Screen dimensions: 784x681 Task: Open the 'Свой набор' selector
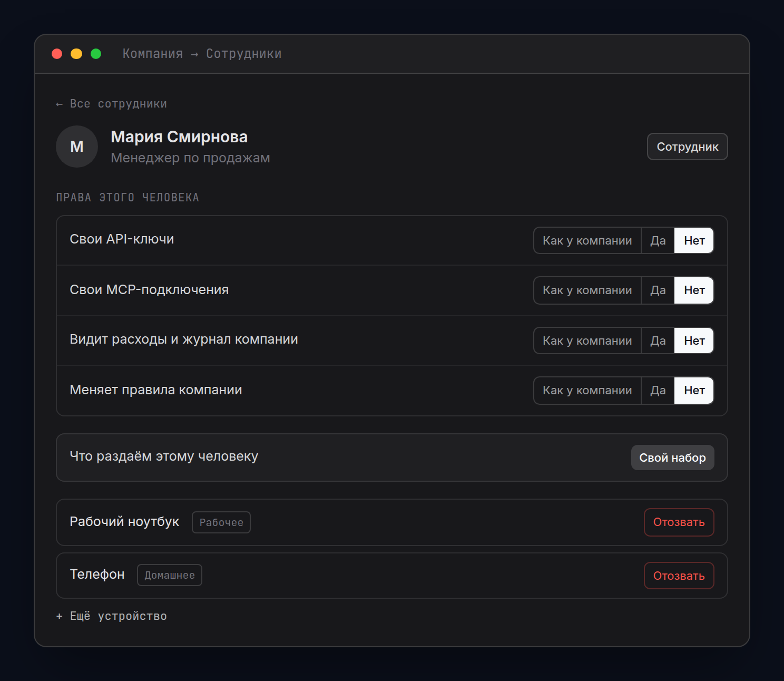click(x=672, y=458)
